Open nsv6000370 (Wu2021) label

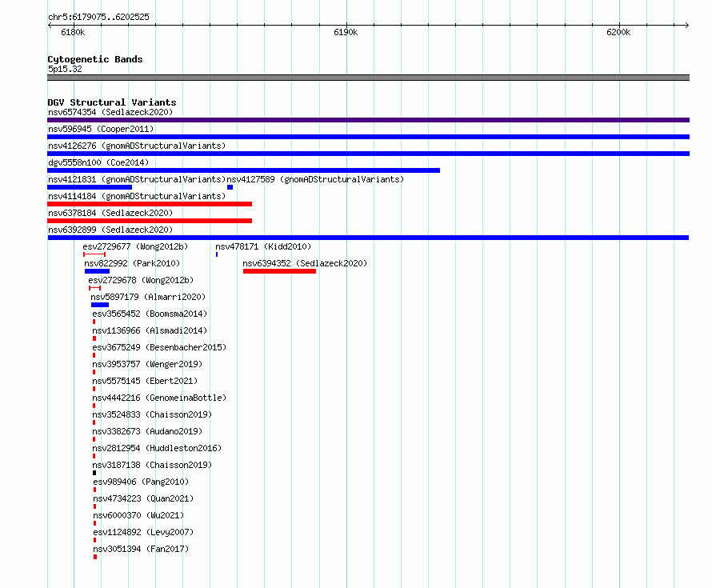(138, 515)
